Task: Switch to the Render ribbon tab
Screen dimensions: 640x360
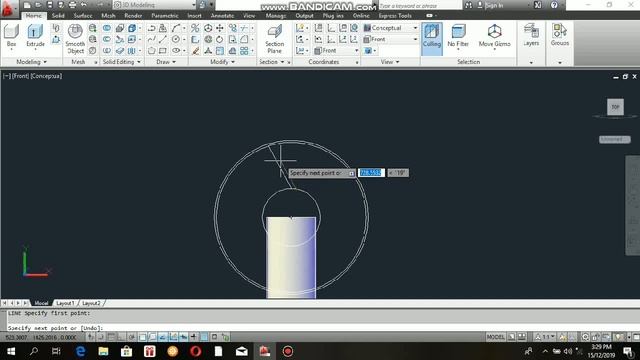Action: click(133, 16)
